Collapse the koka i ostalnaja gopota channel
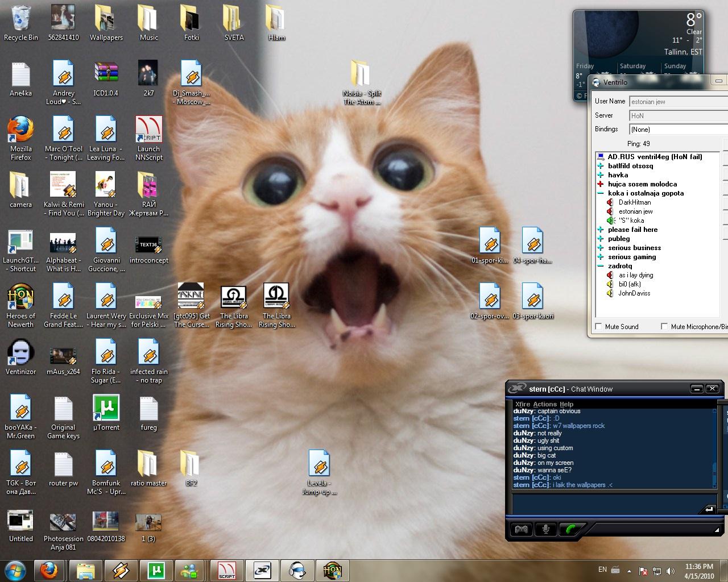Image resolution: width=728 pixels, height=582 pixels. tap(600, 193)
